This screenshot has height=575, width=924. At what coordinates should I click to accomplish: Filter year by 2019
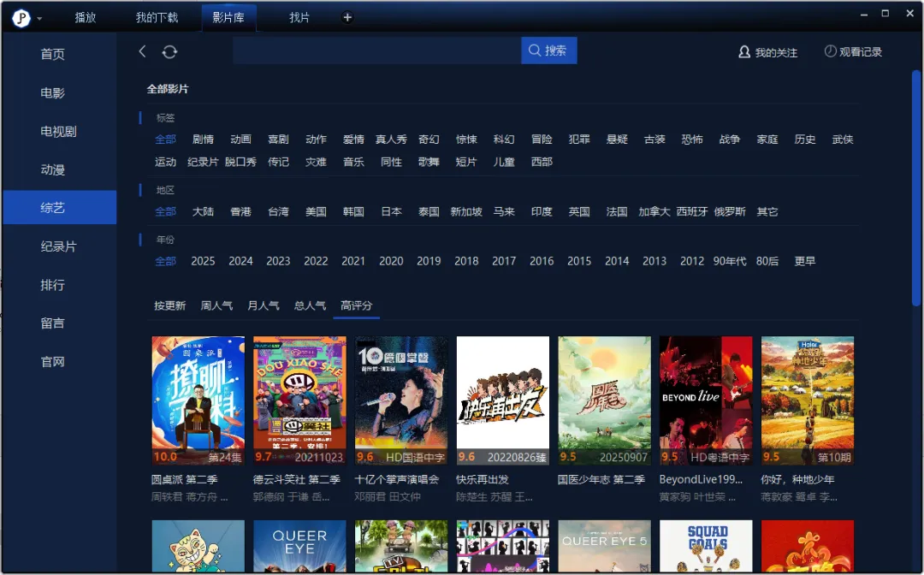pos(429,261)
